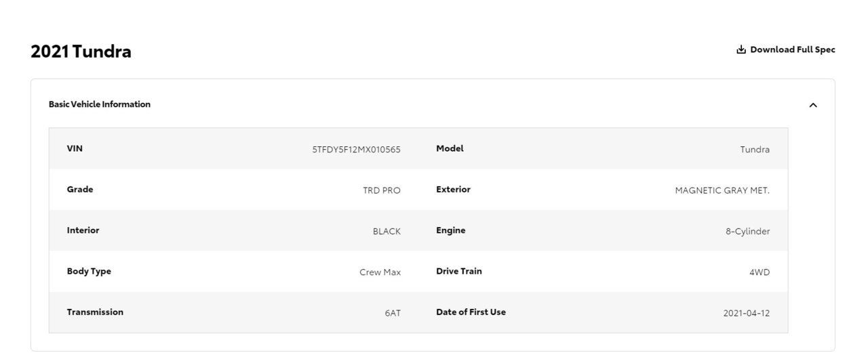
Task: Download Full Spec link
Action: pos(786,49)
